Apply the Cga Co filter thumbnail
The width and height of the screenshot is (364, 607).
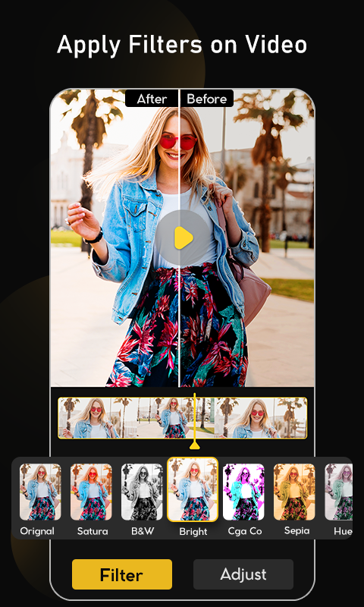pos(243,492)
